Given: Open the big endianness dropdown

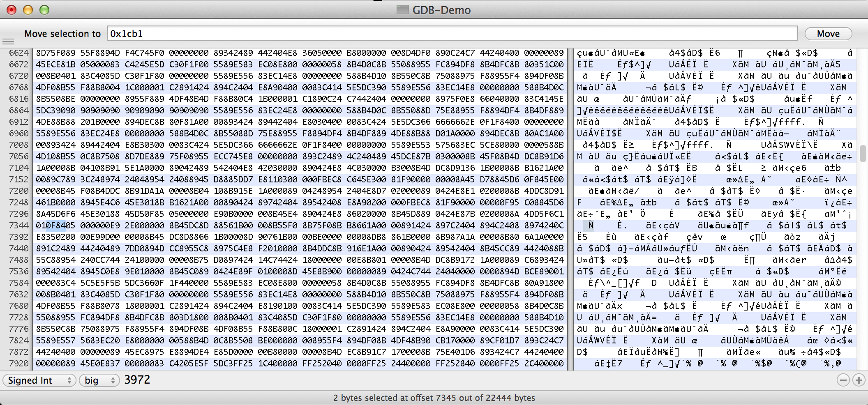Looking at the screenshot, I should 99,380.
